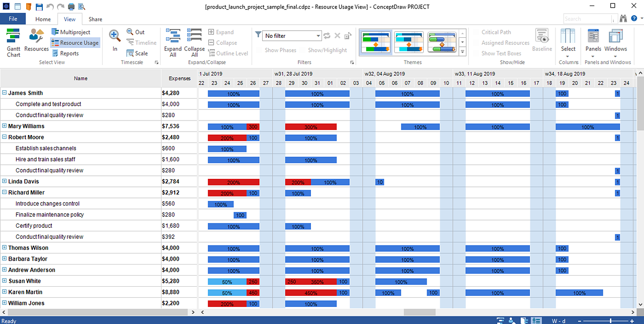The width and height of the screenshot is (644, 324).
Task: Select the View ribbon tab
Action: (x=69, y=19)
